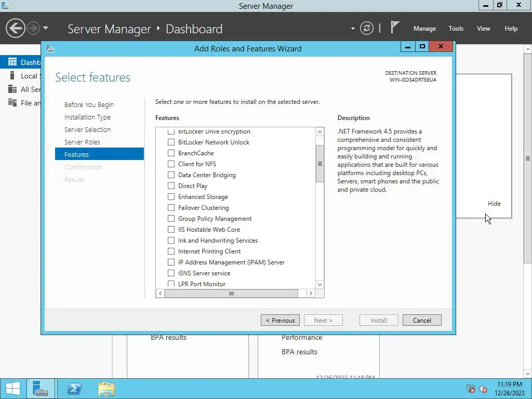This screenshot has height=399, width=532.
Task: Click features list scroll up arrow
Action: pos(320,131)
